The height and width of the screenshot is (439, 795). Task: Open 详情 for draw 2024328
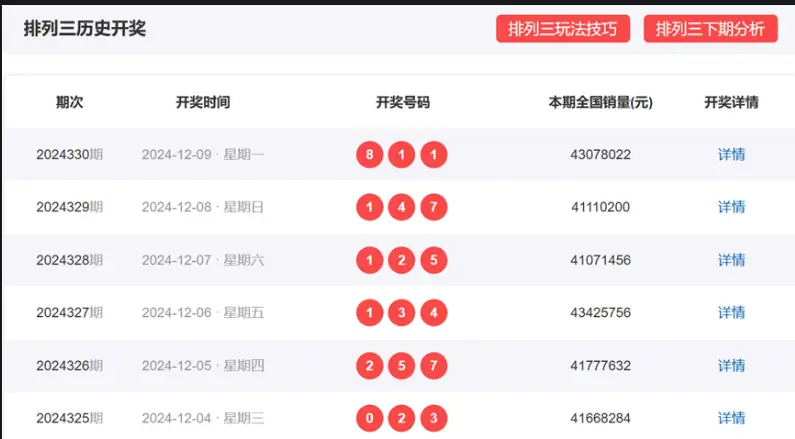[731, 260]
